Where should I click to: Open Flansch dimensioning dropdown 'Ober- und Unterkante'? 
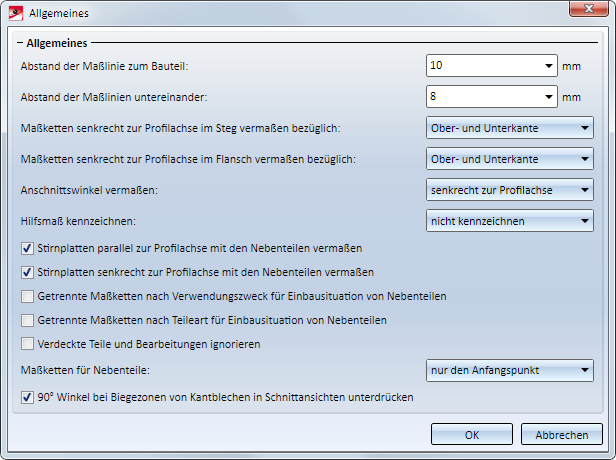tap(510, 159)
